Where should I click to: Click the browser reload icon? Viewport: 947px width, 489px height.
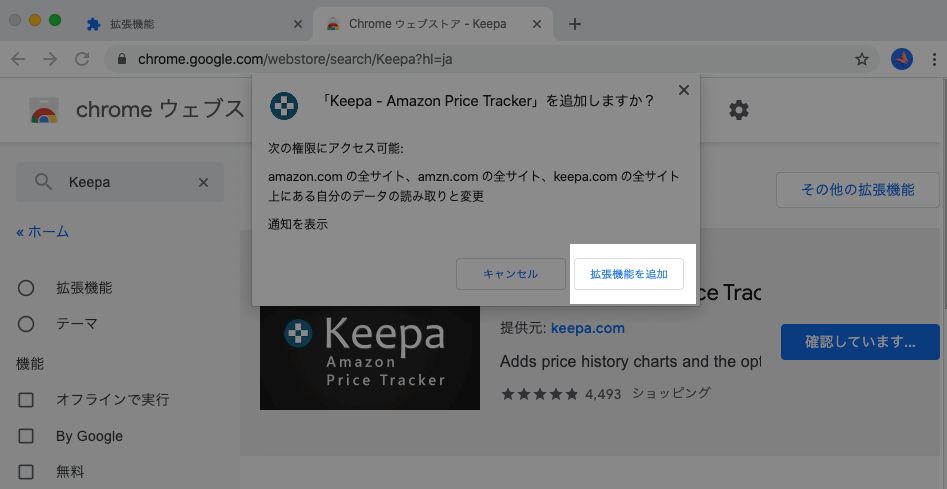[82, 59]
